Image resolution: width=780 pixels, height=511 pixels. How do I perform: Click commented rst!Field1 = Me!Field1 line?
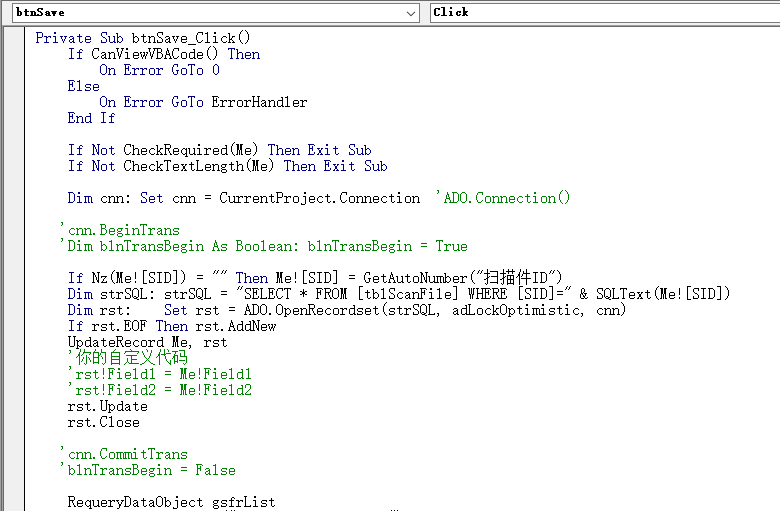[160, 374]
